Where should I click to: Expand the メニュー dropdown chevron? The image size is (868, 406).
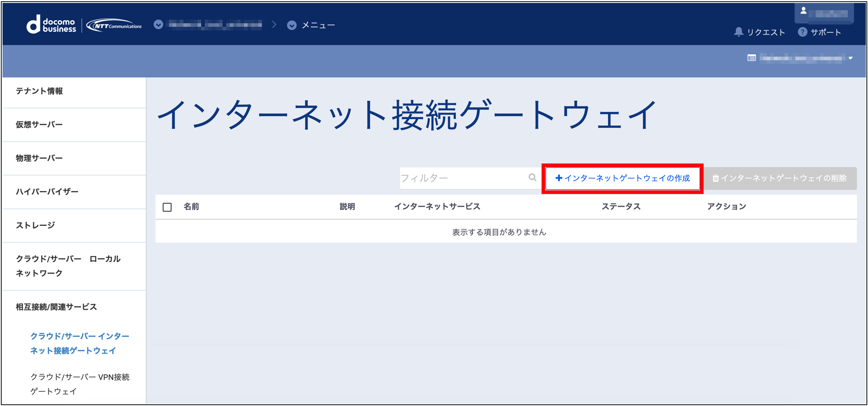pyautogui.click(x=292, y=25)
